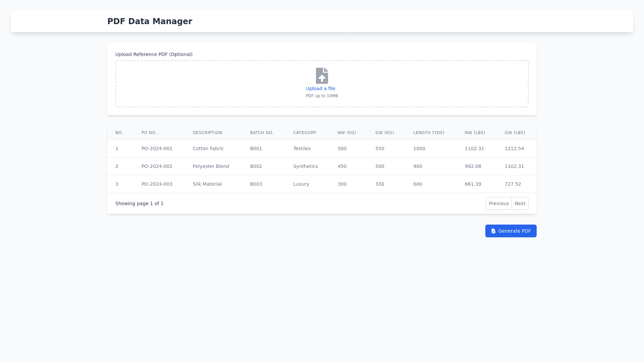Click the Synthetics category cell

tap(305, 166)
